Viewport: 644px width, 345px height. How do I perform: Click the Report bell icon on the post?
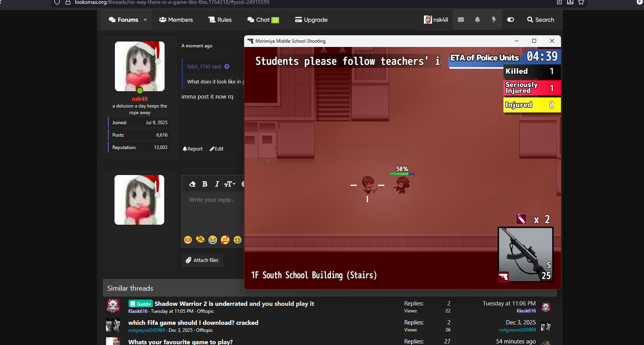pos(185,149)
